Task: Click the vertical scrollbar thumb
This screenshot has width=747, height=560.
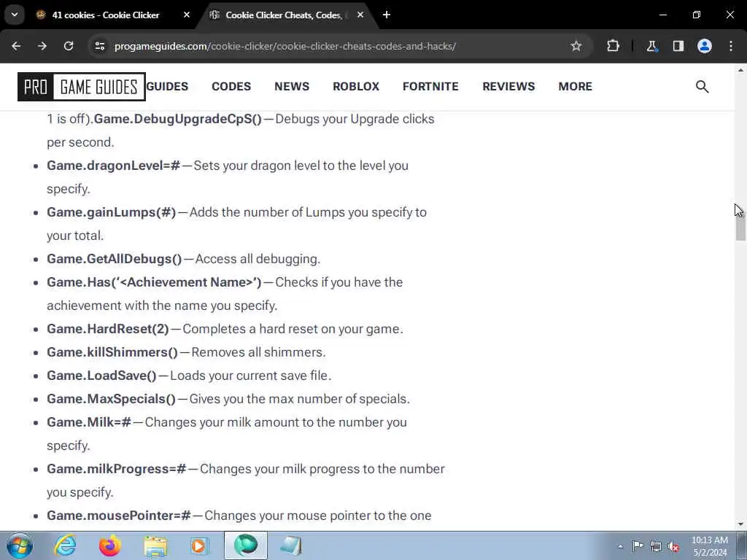Action: click(x=740, y=227)
